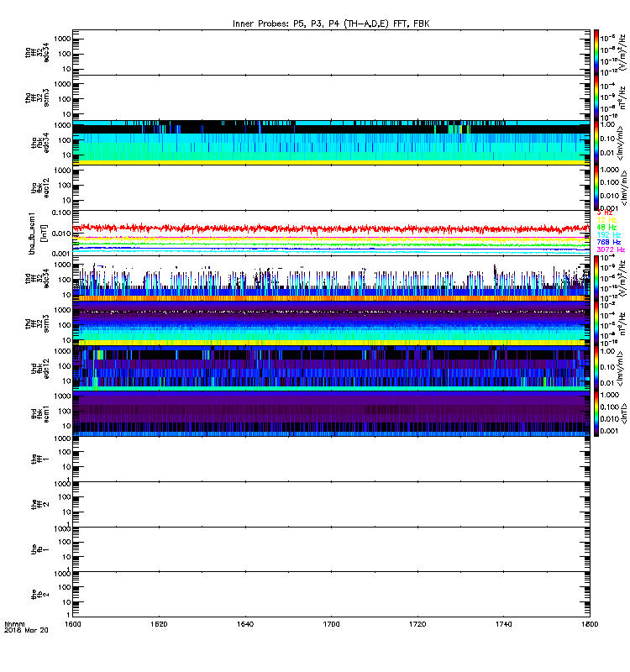
Task: Click the thd fff scm3 spectrogram panel
Action: pos(331,323)
